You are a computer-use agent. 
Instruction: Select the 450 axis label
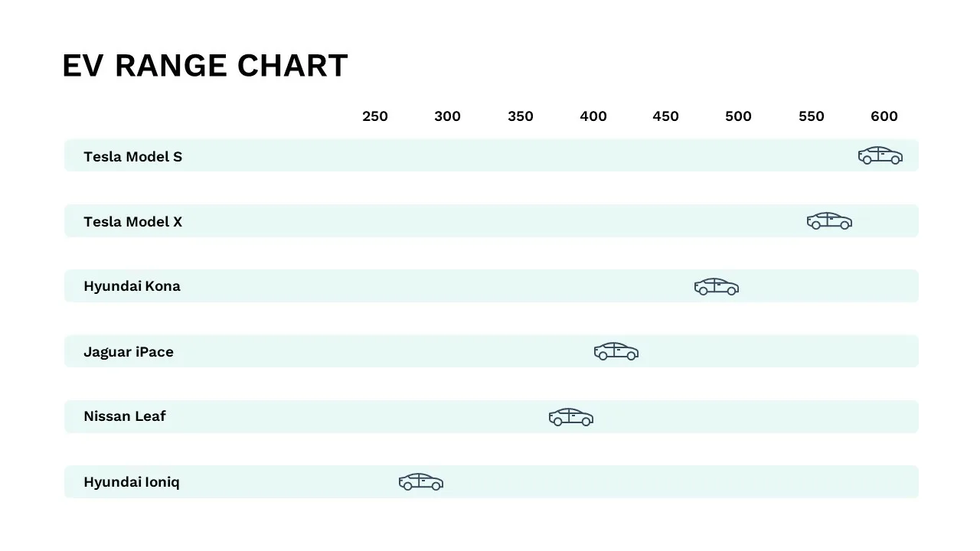click(666, 116)
